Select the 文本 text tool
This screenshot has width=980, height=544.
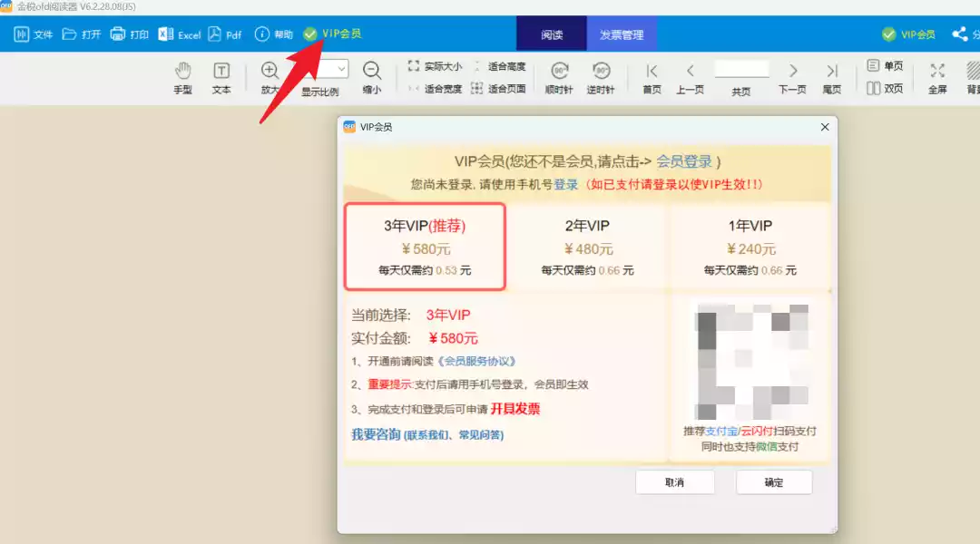pyautogui.click(x=221, y=77)
